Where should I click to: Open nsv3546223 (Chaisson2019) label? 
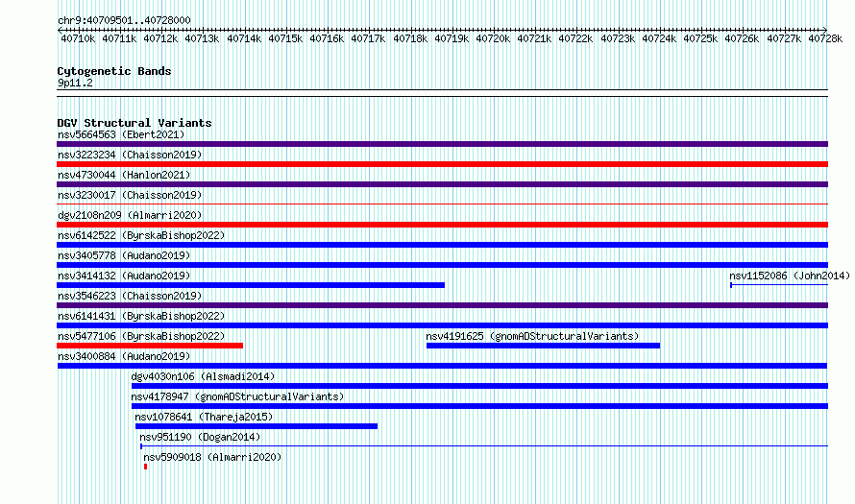point(130,296)
